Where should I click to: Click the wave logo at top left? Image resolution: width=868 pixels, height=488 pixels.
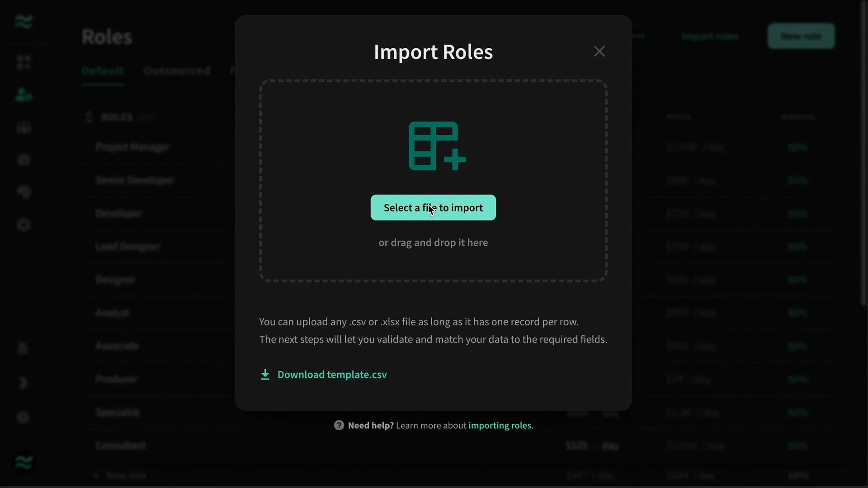pyautogui.click(x=24, y=21)
